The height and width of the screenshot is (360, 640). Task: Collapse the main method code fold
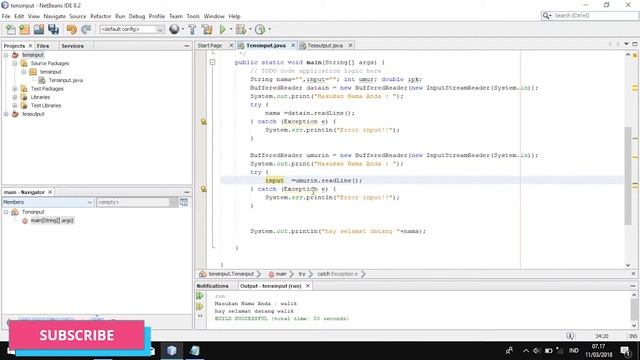coord(212,62)
